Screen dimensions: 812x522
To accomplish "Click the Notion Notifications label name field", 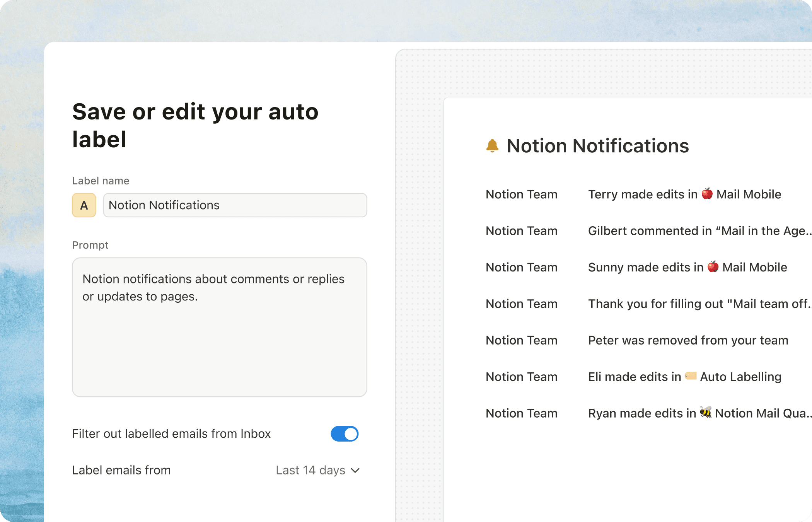I will (x=235, y=205).
